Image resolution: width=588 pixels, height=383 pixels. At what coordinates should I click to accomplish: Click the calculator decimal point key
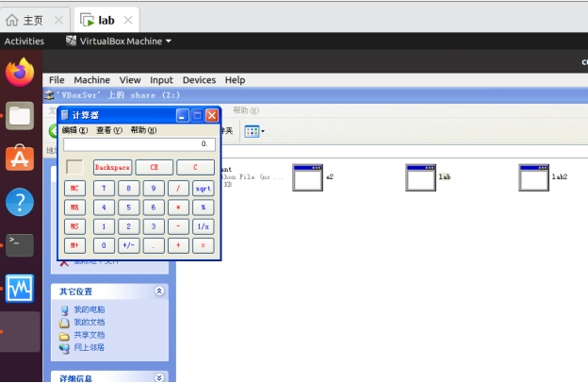pyautogui.click(x=154, y=245)
